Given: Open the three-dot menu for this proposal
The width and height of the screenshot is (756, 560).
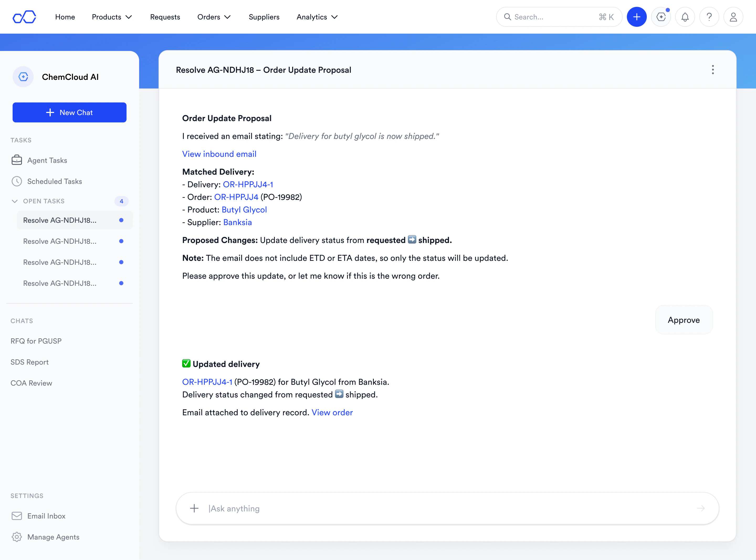Looking at the screenshot, I should point(713,70).
